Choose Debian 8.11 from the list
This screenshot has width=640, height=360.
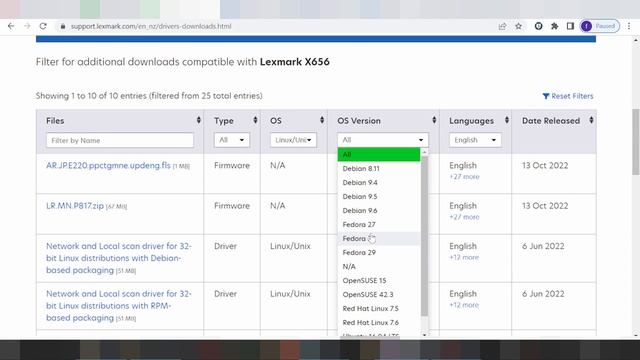pyautogui.click(x=379, y=169)
